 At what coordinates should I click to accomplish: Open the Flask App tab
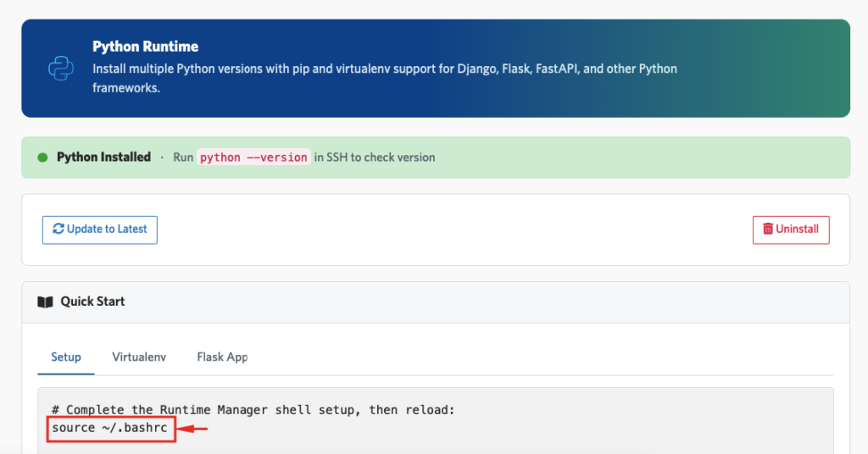pyautogui.click(x=222, y=357)
